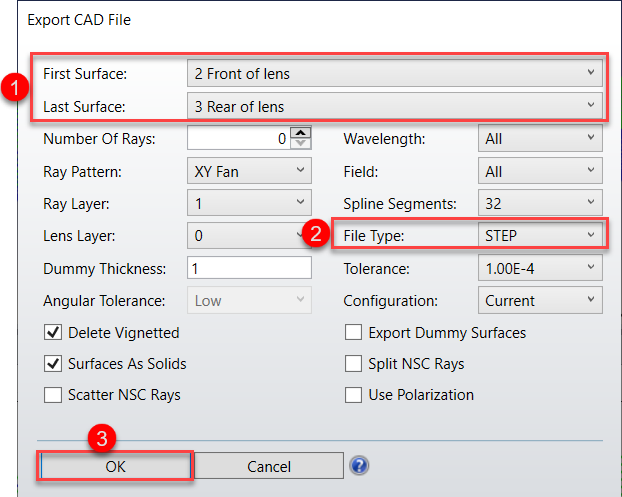Open the First Surface dropdown
This screenshot has height=497, width=622.
tap(394, 73)
